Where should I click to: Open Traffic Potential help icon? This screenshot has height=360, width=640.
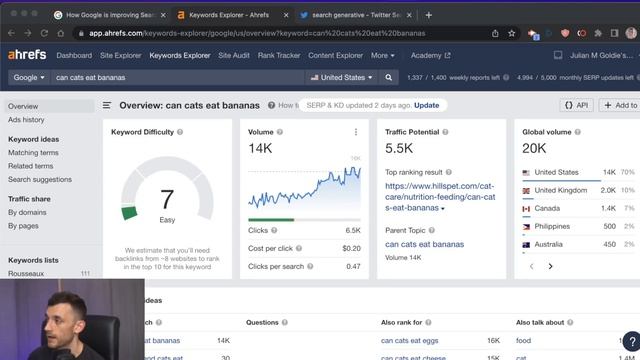click(445, 132)
